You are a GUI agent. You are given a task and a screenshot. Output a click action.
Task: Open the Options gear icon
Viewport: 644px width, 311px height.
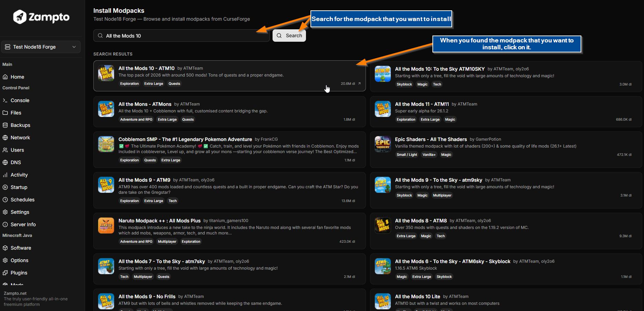click(x=5, y=260)
